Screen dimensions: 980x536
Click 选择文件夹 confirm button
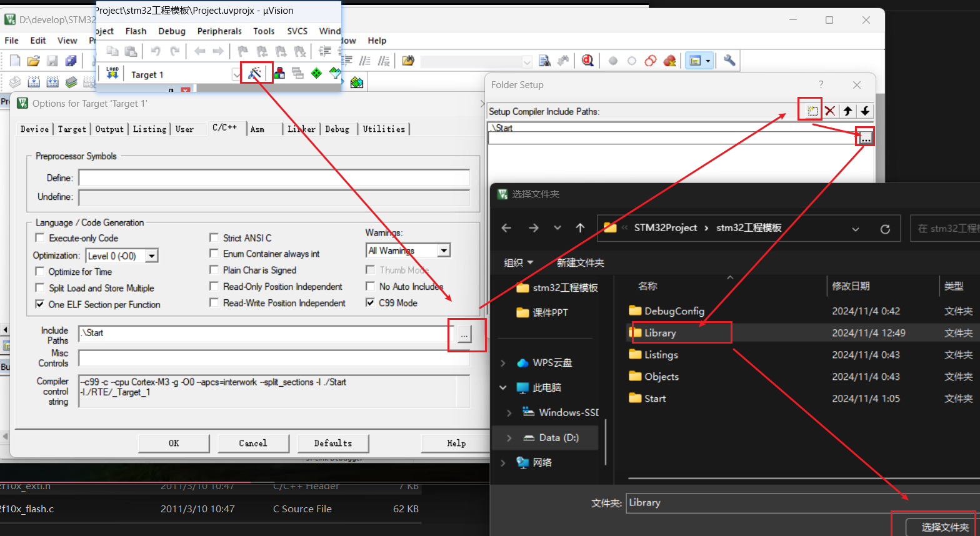[944, 527]
